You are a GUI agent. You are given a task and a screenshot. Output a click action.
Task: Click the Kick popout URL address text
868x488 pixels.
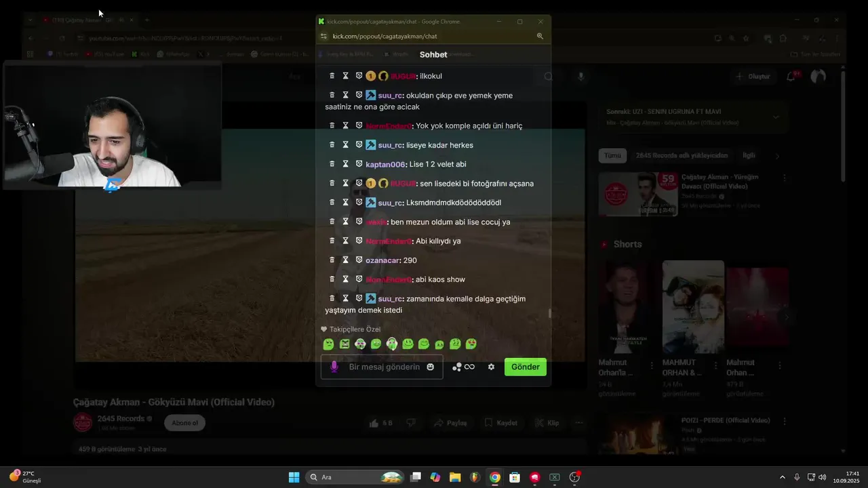tap(384, 36)
